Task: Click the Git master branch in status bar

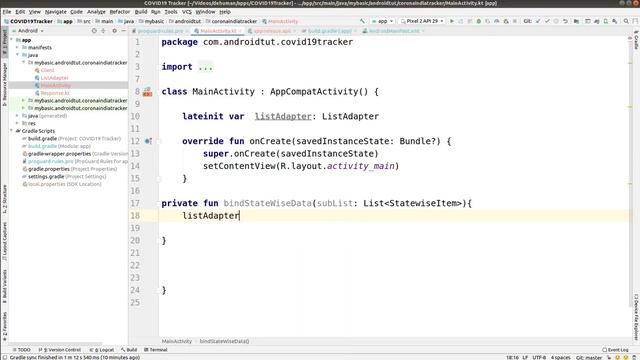Action: [589, 357]
